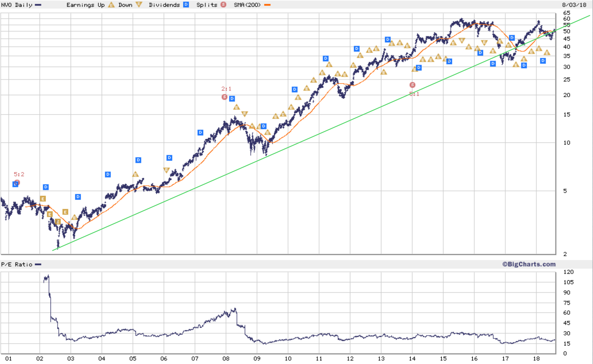Click the 120 P/E axis label
593x364 pixels.
coord(568,272)
